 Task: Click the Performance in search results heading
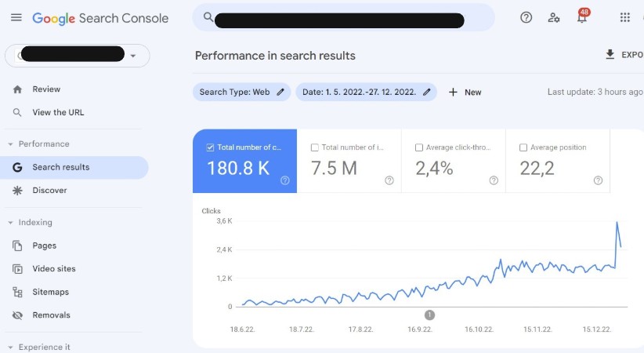(275, 56)
